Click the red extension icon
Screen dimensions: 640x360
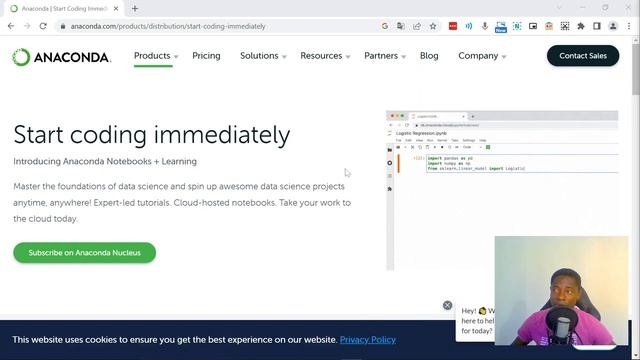453,26
